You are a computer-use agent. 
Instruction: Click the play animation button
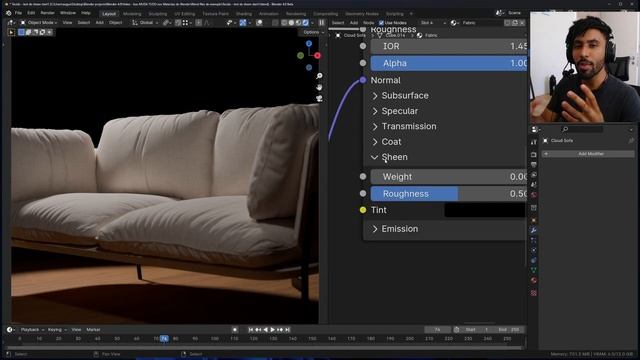(273, 329)
